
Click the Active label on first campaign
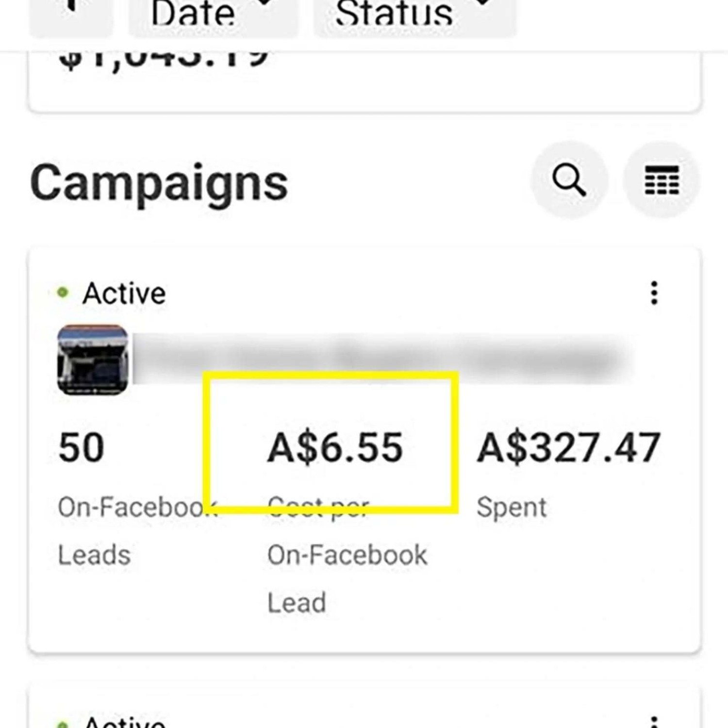[x=124, y=294]
